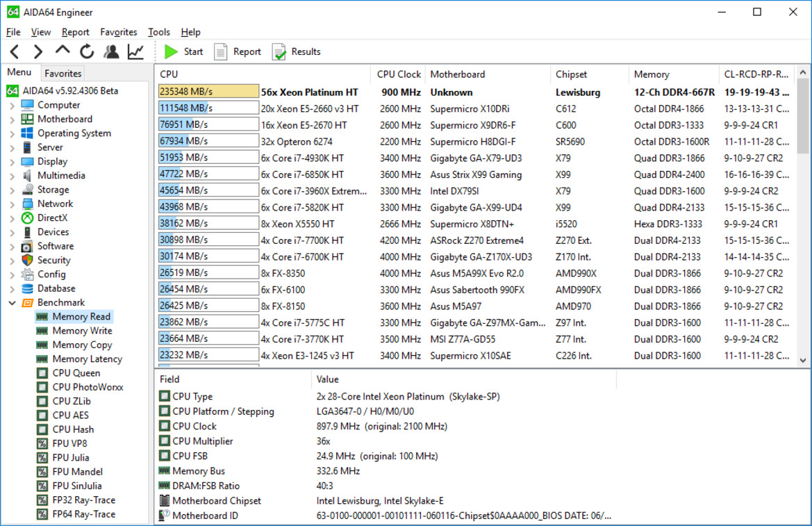The image size is (812, 526).
Task: Expand the Network tree node
Action: (12, 204)
